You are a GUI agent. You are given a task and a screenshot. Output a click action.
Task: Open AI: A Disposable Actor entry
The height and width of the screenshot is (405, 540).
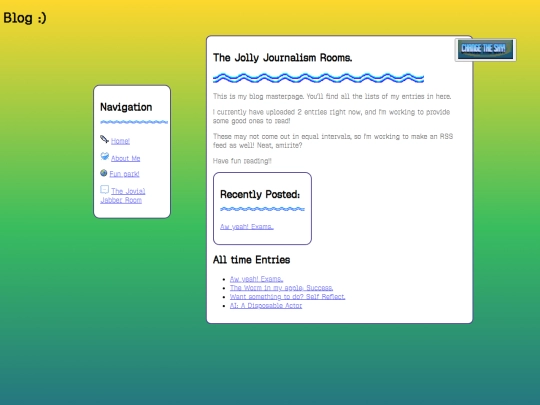(266, 305)
